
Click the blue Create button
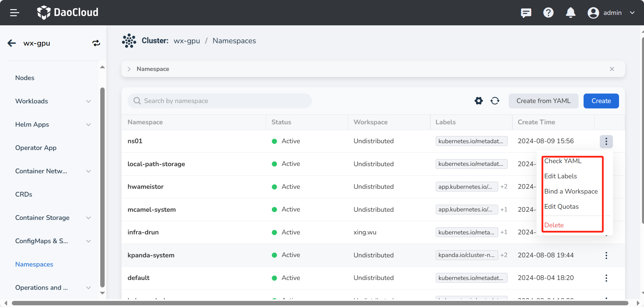(601, 101)
